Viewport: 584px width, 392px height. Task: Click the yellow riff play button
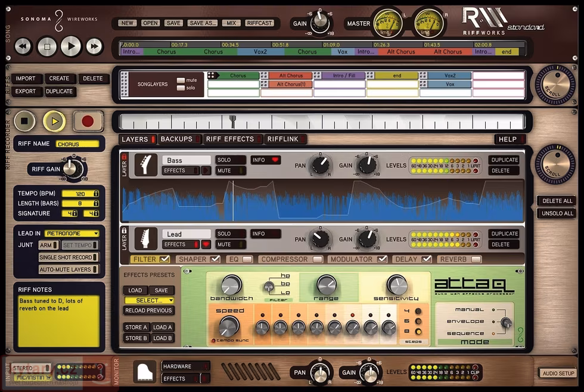(x=54, y=121)
